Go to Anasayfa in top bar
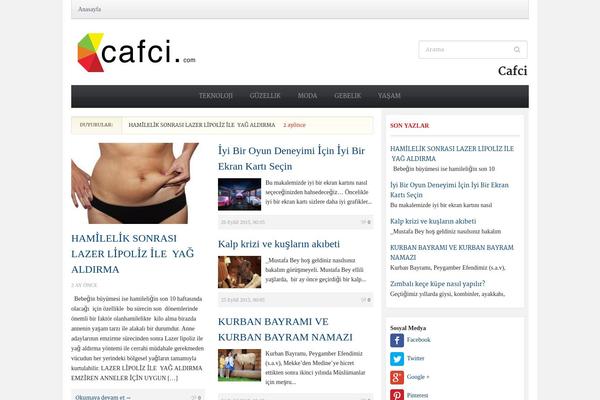The height and width of the screenshot is (400, 600). pyautogui.click(x=90, y=9)
